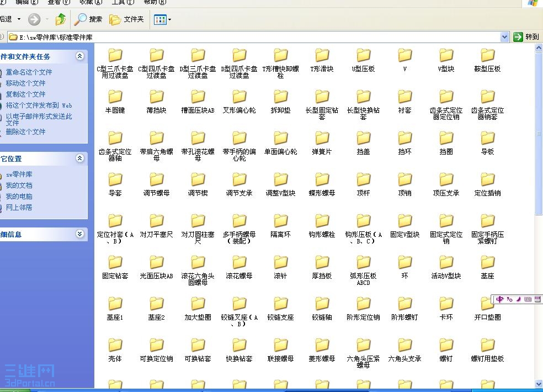Select the 衬套 folder
The width and height of the screenshot is (543, 392).
point(405,102)
